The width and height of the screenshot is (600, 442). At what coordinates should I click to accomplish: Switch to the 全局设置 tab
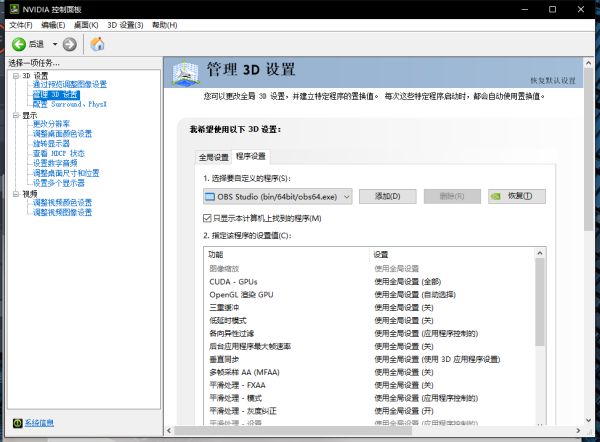(214, 157)
